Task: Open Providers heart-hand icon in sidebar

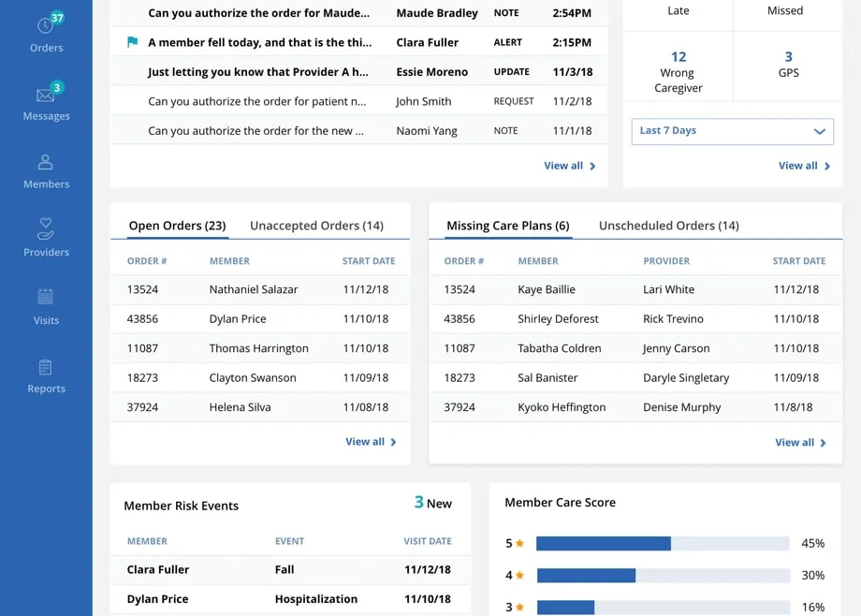Action: 46,228
